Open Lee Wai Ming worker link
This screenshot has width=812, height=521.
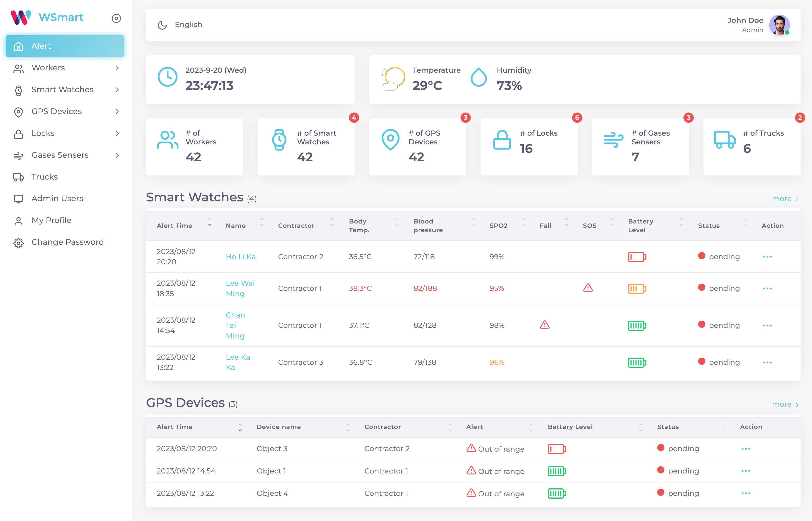click(x=240, y=289)
